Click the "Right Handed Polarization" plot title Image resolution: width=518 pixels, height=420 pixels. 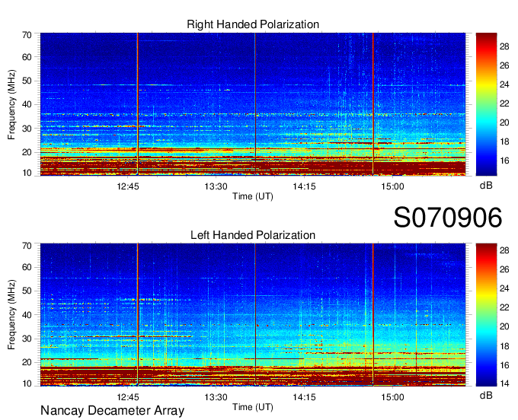[253, 24]
